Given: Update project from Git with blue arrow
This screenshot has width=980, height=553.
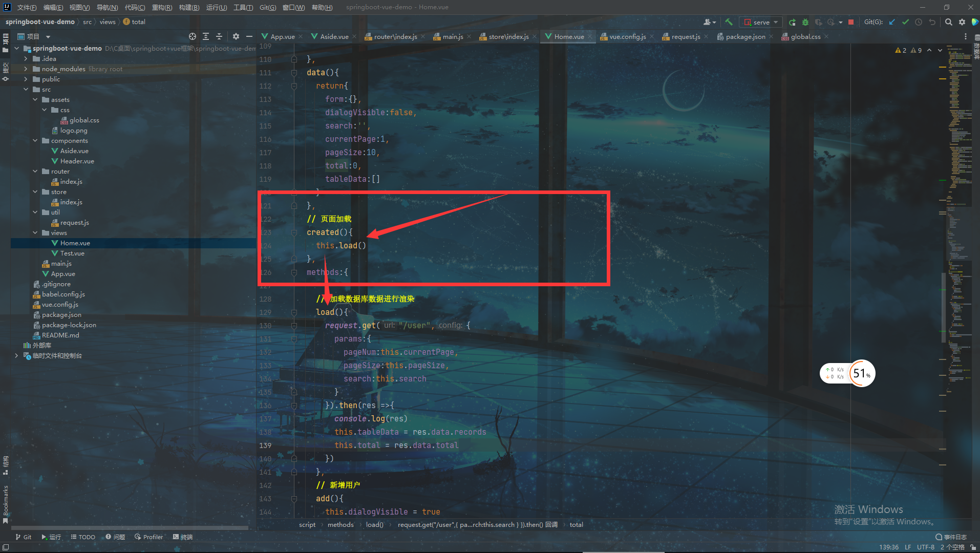Looking at the screenshot, I should pos(891,22).
